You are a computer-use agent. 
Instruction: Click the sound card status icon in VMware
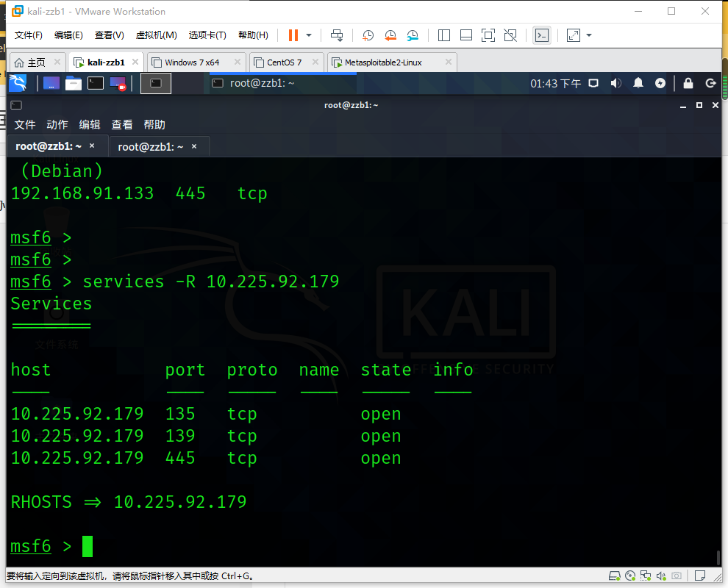coord(661,576)
